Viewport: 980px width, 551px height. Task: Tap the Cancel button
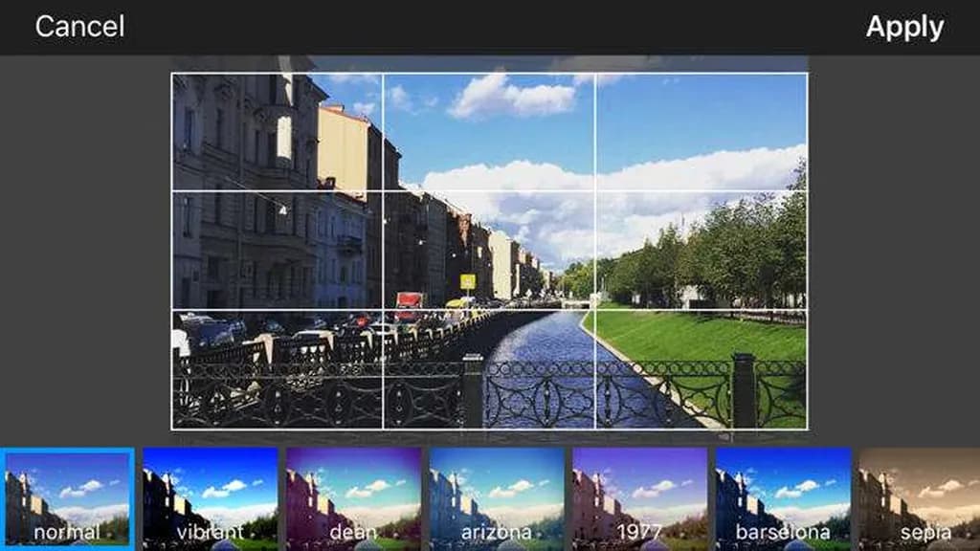(x=79, y=27)
